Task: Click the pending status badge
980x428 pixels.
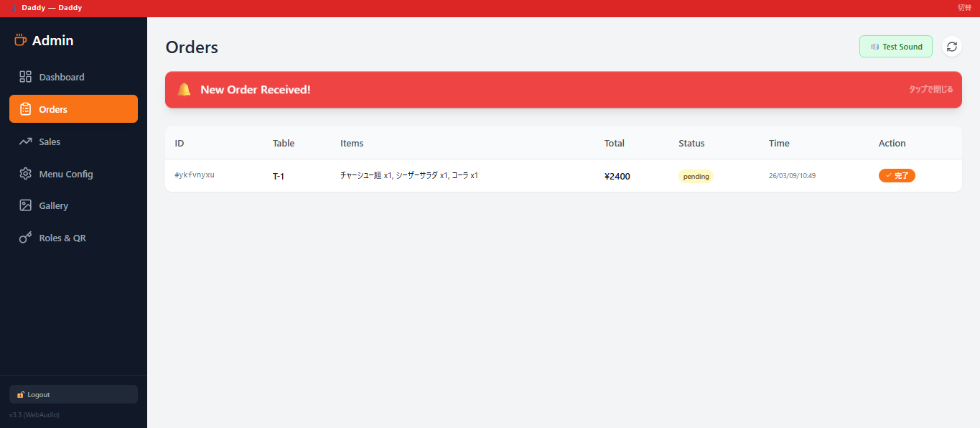Action: (696, 176)
